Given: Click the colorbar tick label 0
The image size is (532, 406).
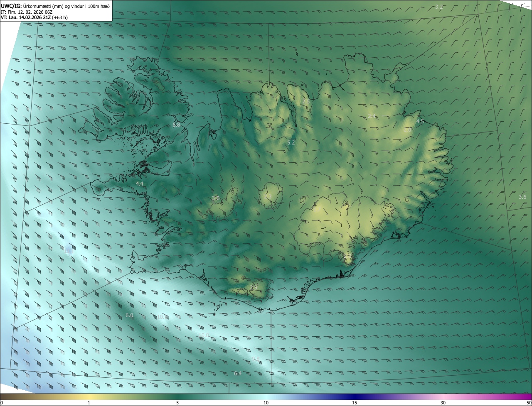Looking at the screenshot, I should (2, 403).
